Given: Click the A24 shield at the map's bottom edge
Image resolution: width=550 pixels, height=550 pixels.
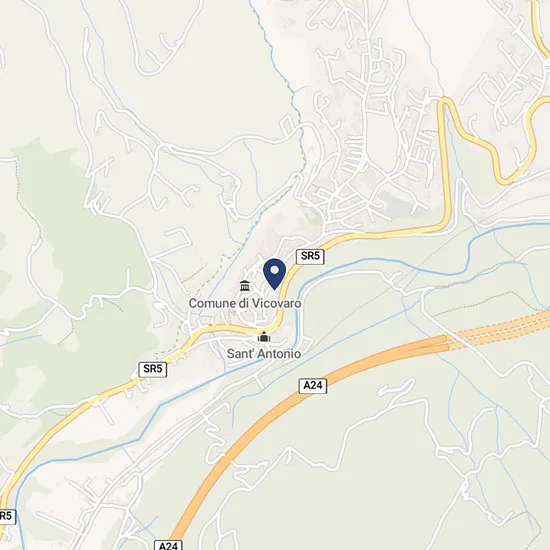Looking at the screenshot, I should 168,545.
